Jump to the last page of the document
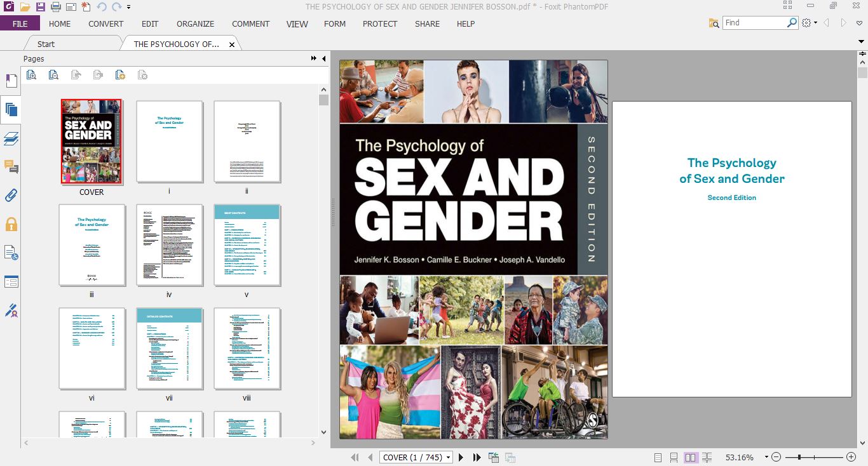Viewport: 868px width, 466px height. tap(477, 457)
